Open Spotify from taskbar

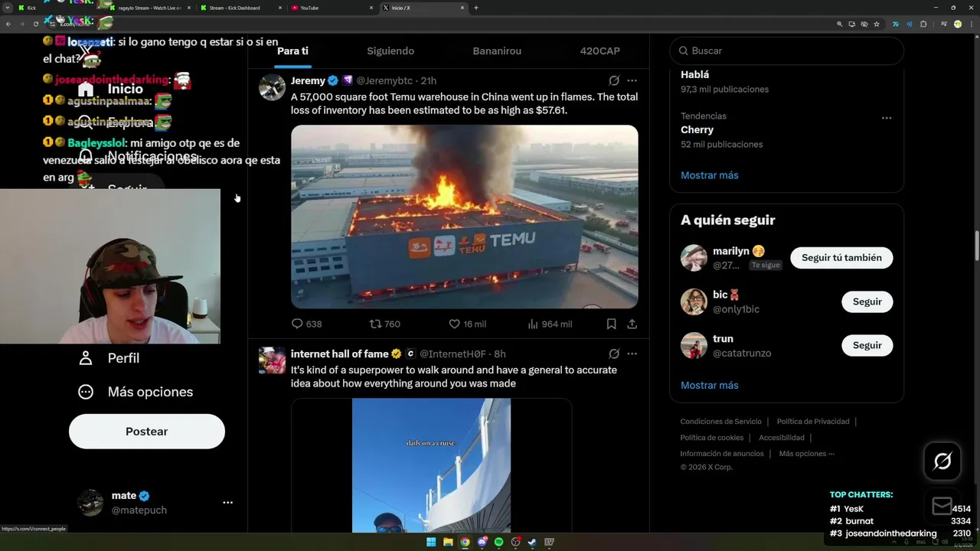(x=498, y=542)
